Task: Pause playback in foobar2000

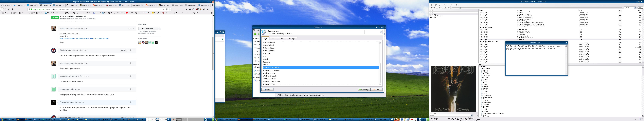Action: point(434,8)
